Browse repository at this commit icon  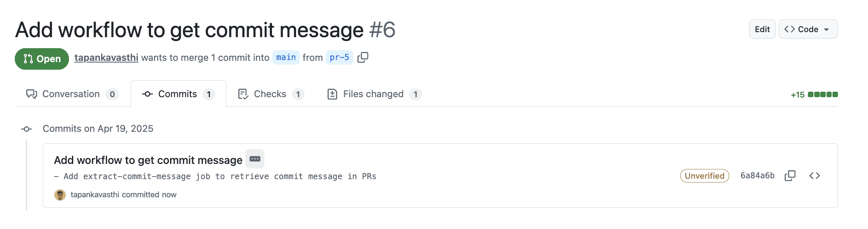coord(815,176)
